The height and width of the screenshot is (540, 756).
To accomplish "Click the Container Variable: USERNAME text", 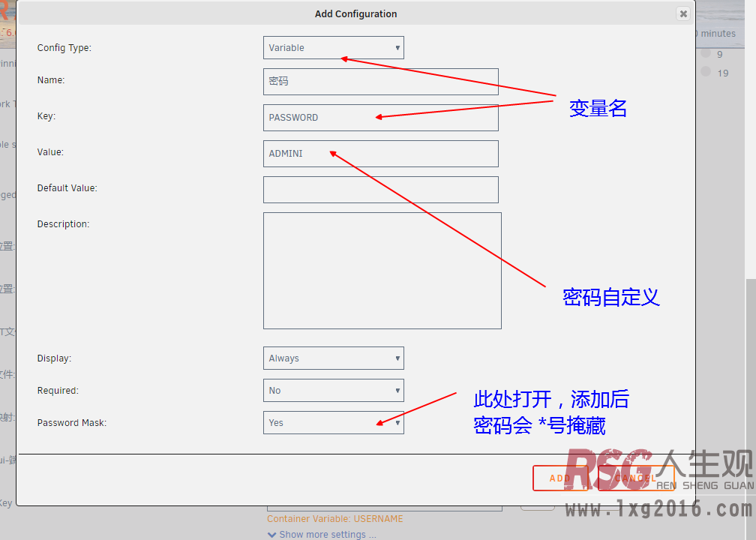I will click(335, 519).
